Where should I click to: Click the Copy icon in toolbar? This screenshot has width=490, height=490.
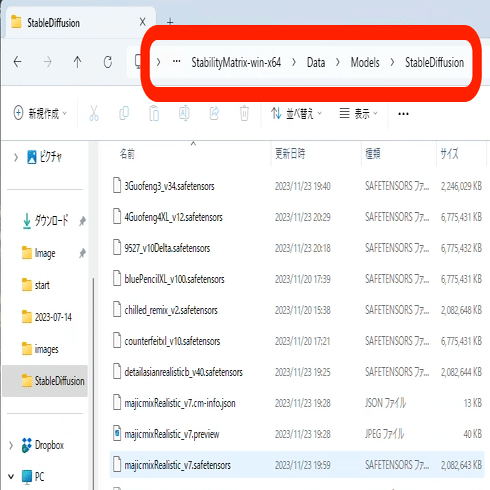[124, 113]
